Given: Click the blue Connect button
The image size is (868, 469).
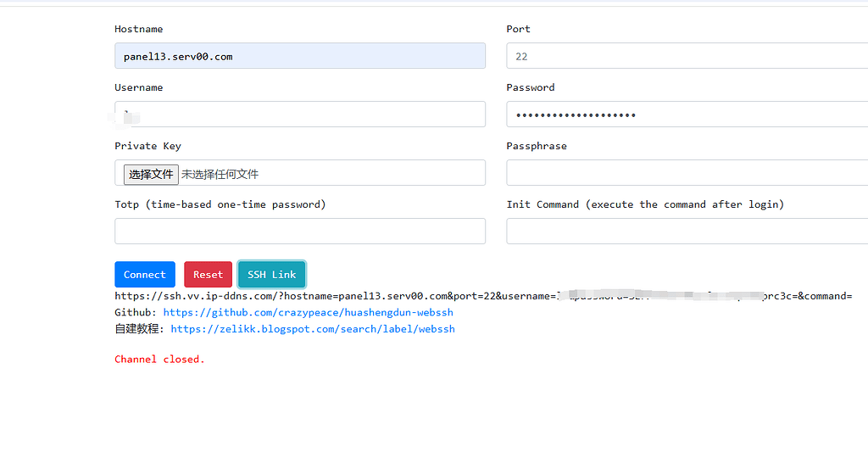Looking at the screenshot, I should (x=144, y=275).
